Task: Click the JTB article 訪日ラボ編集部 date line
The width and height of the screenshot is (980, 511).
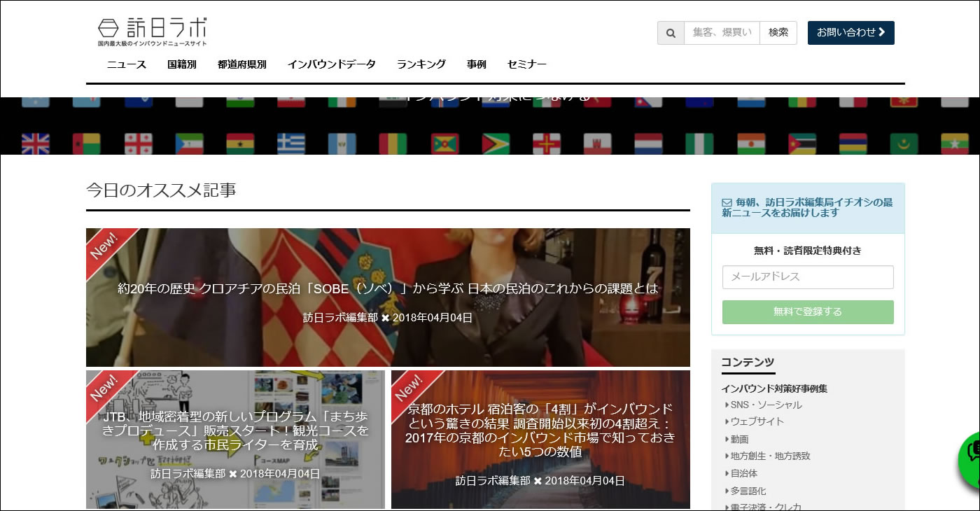Action: (x=235, y=474)
